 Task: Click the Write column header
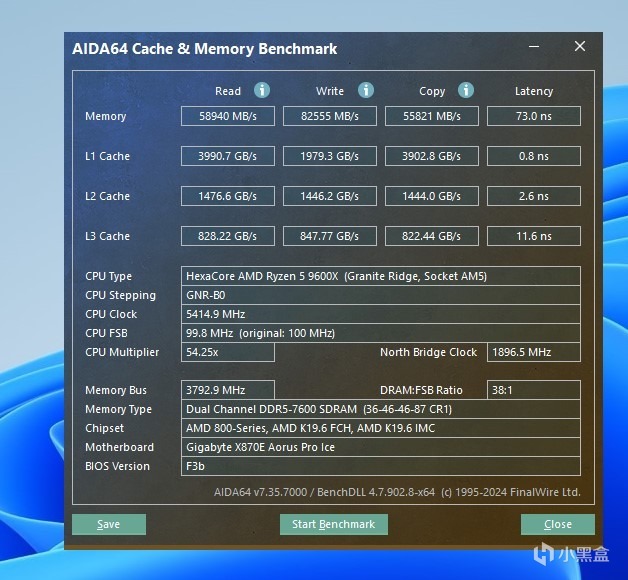point(330,91)
